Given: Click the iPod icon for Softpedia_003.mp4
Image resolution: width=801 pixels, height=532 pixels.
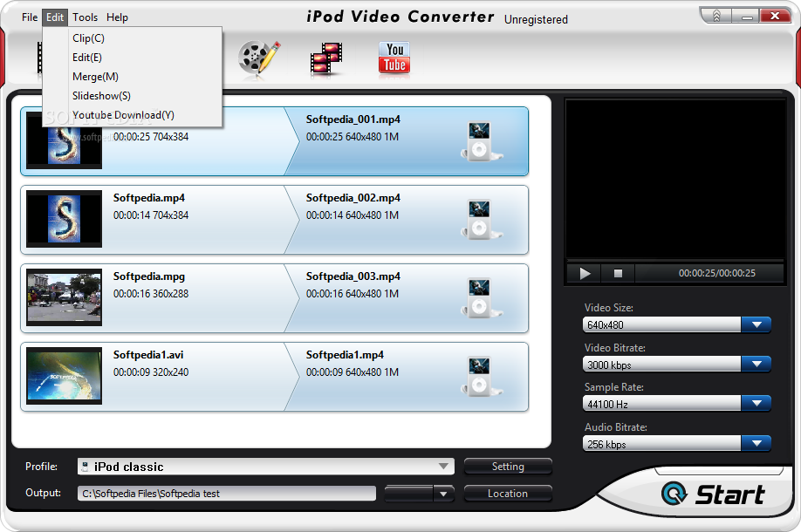Looking at the screenshot, I should click(x=481, y=298).
